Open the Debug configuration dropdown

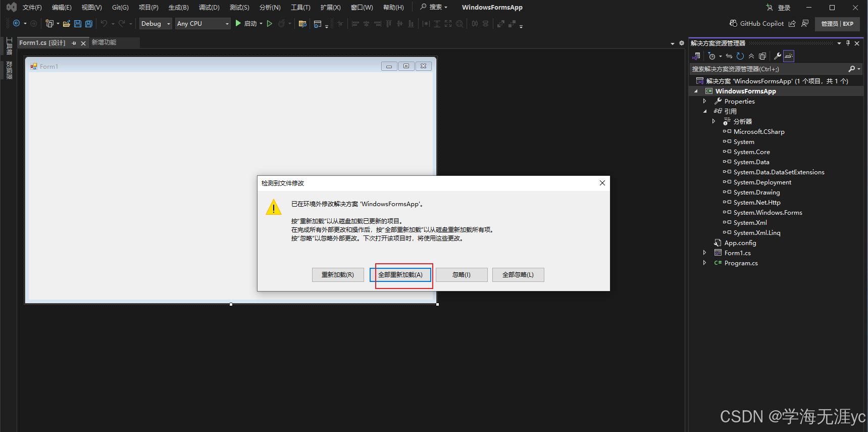tap(156, 23)
